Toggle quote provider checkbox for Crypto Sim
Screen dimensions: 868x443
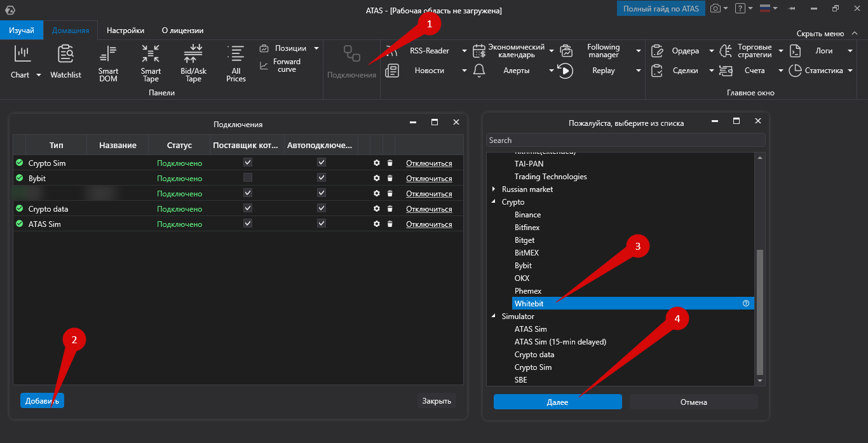[x=248, y=163]
